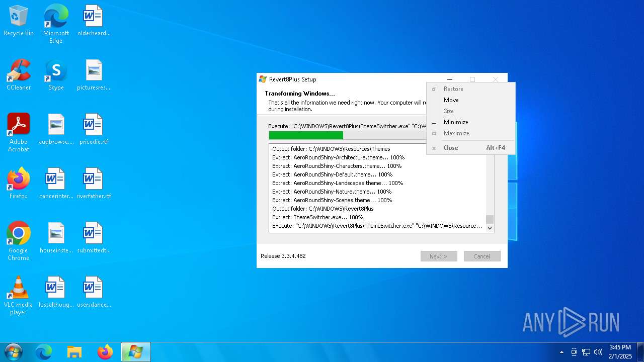Select the AeroRoundShiny-Architecture.theme log line
Image resolution: width=644 pixels, height=362 pixels.
339,157
